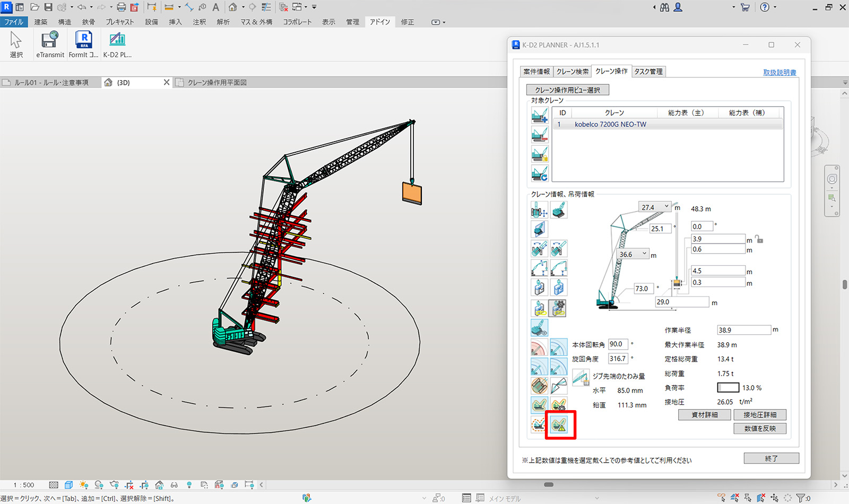Viewport: 849px width, 504px height.
Task: Click the print icon in quick access toolbar
Action: pos(121,7)
